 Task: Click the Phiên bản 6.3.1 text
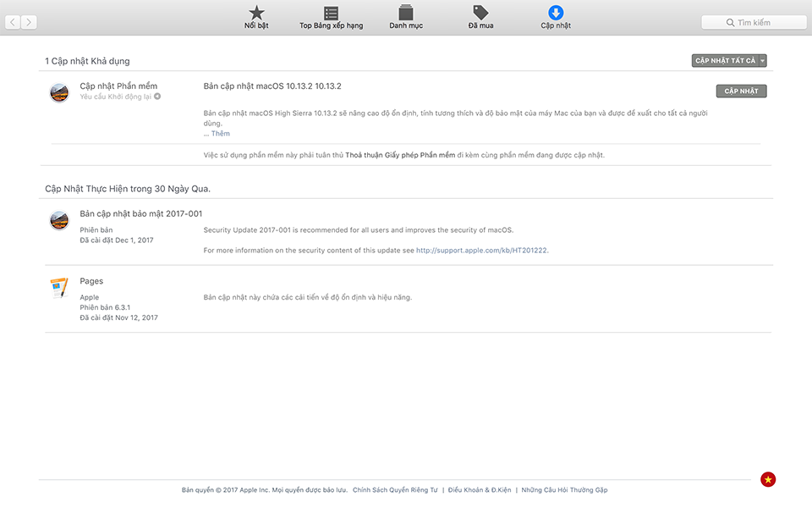[x=105, y=307]
